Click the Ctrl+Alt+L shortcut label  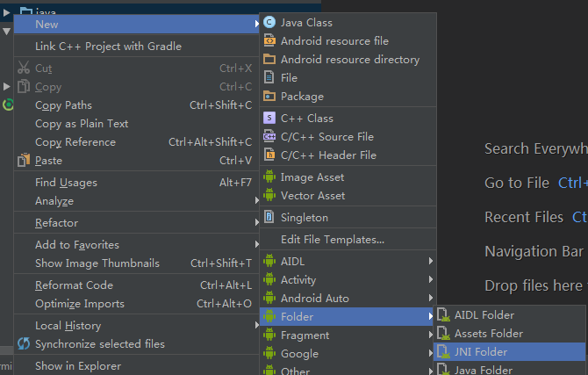(x=226, y=285)
